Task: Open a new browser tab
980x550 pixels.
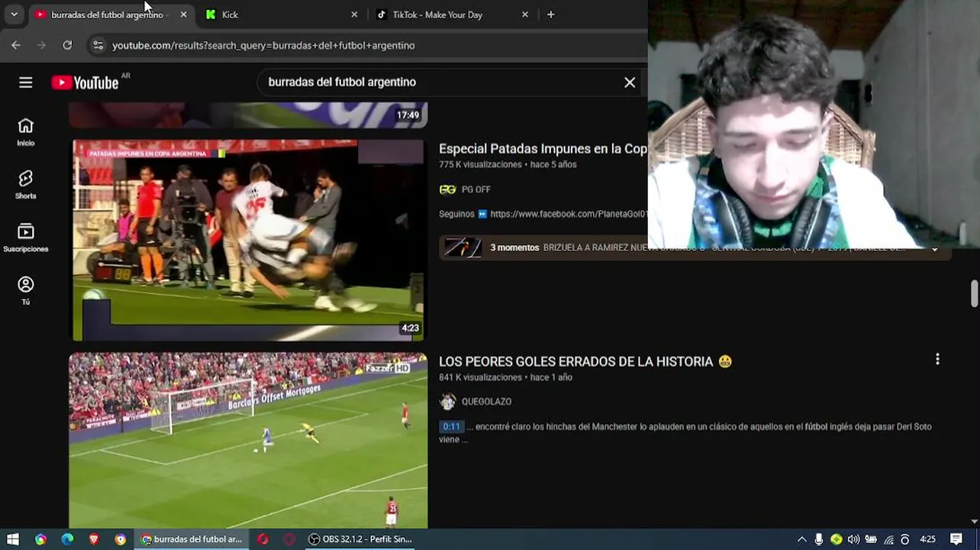Action: click(x=550, y=15)
